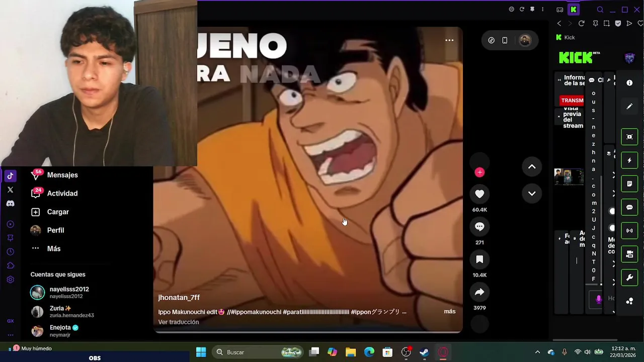Click the Ver traducción link
The width and height of the screenshot is (644, 362).
pyautogui.click(x=178, y=322)
